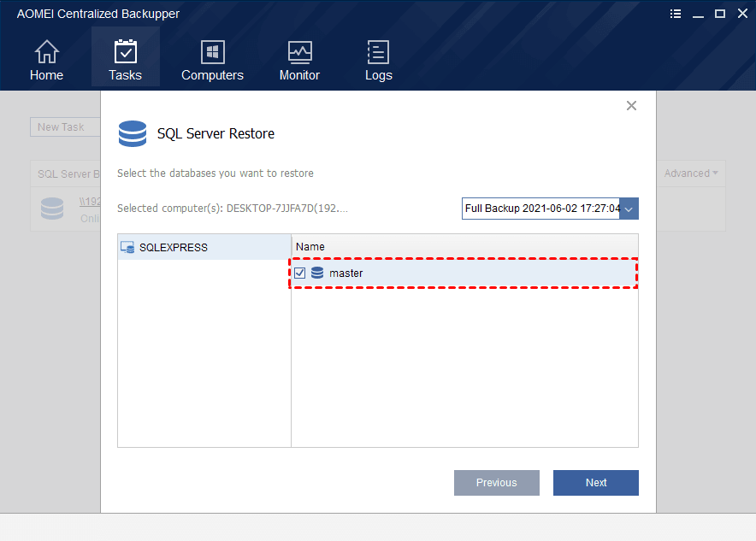Expand the Advanced dropdown behind dialog
This screenshot has width=756, height=541.
click(691, 173)
